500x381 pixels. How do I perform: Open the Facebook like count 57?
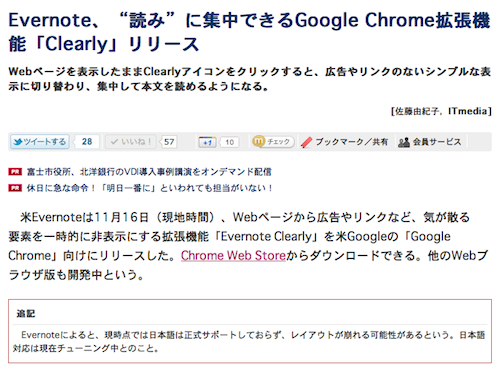[x=169, y=142]
